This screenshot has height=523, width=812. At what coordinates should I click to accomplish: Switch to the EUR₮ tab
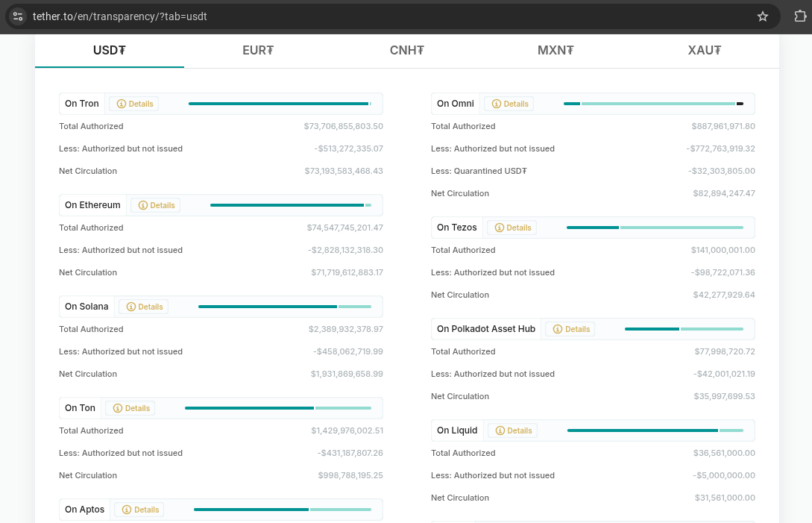pos(258,50)
